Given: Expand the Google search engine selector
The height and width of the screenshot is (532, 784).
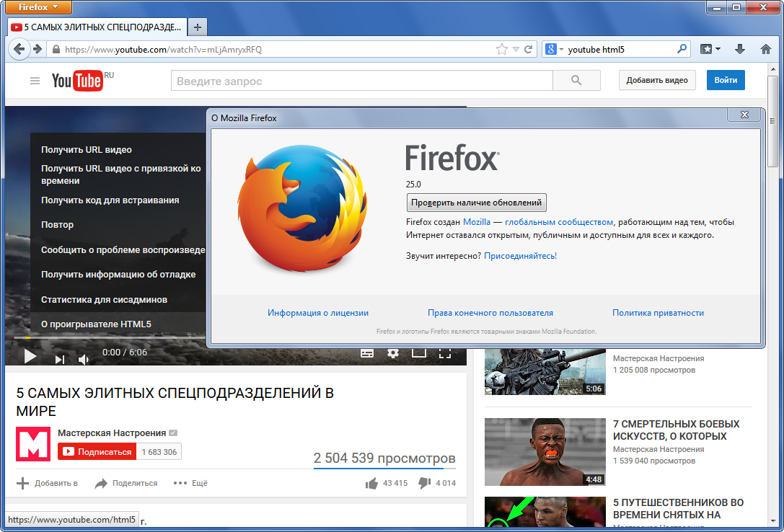Looking at the screenshot, I should pyautogui.click(x=554, y=49).
